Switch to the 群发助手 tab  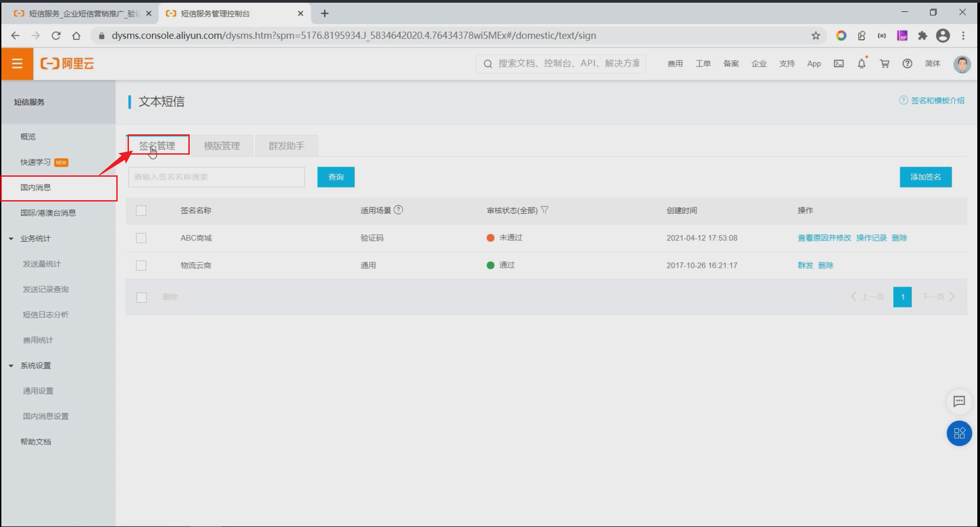[287, 146]
